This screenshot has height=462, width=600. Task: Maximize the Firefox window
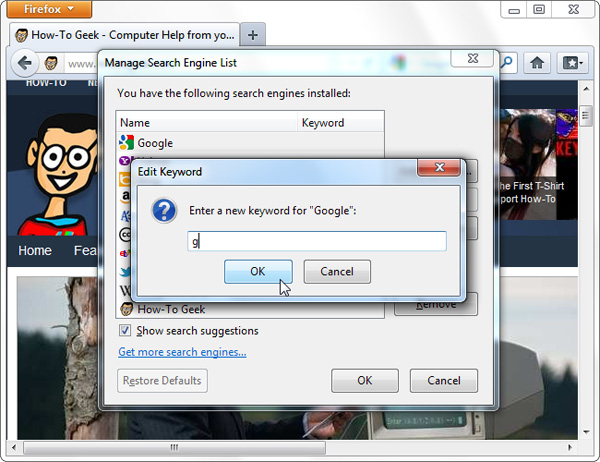[x=539, y=10]
